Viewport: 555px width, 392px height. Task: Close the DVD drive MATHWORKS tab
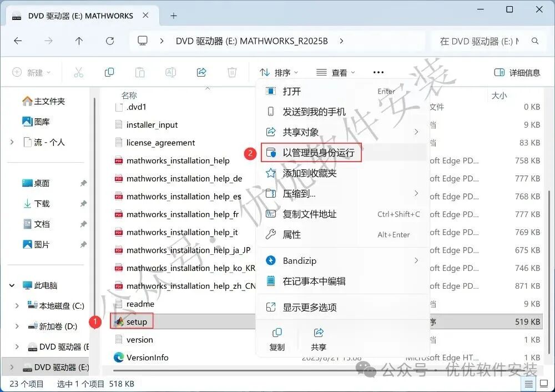coord(145,16)
